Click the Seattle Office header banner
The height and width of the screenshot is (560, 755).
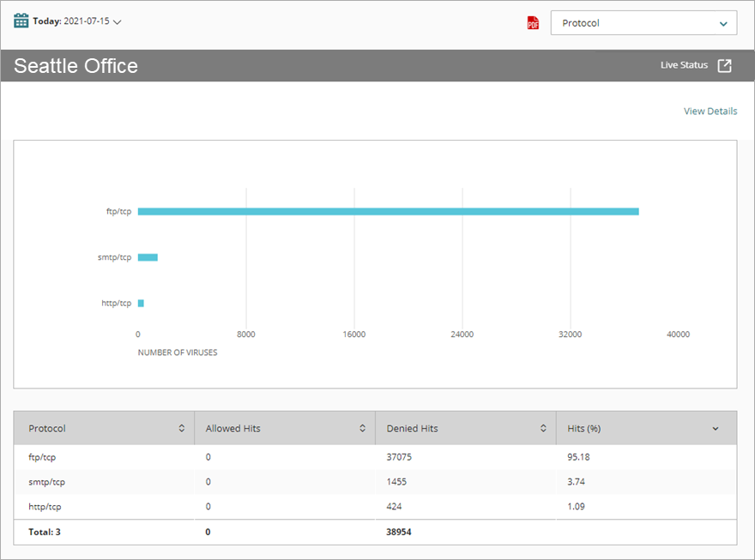[75, 65]
